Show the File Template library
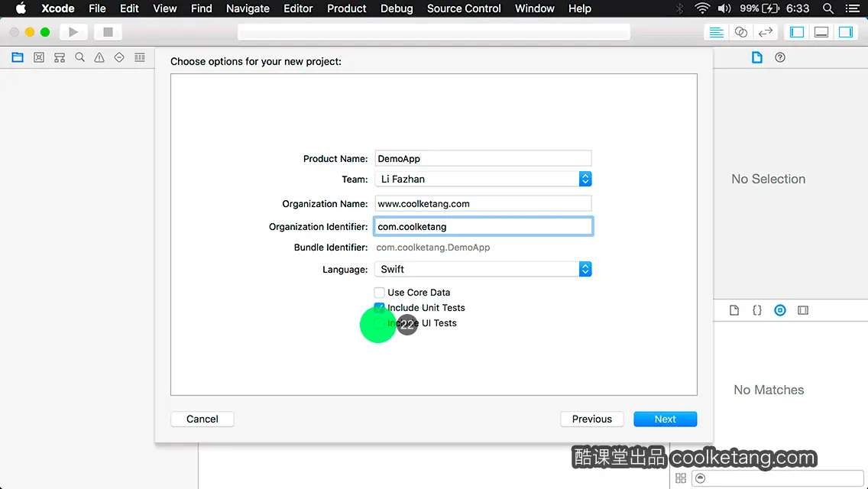 coord(734,310)
